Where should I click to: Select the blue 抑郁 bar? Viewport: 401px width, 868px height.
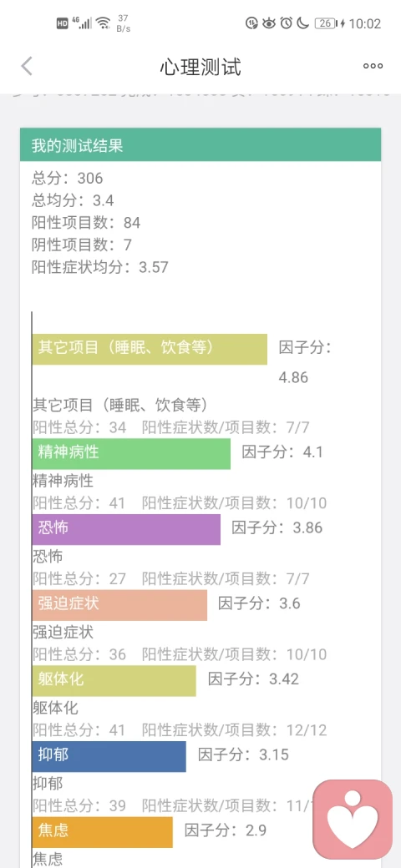[x=109, y=756]
